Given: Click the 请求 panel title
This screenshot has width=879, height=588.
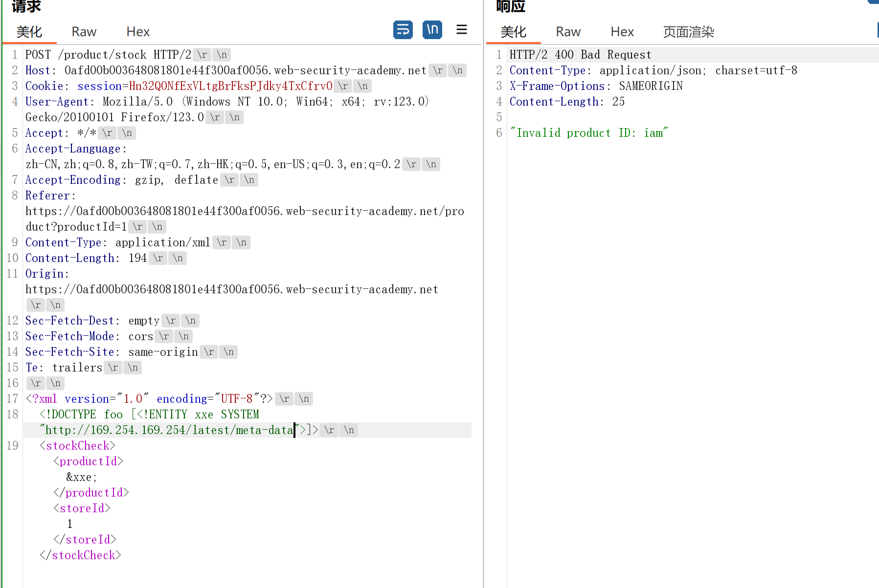Looking at the screenshot, I should (26, 6).
